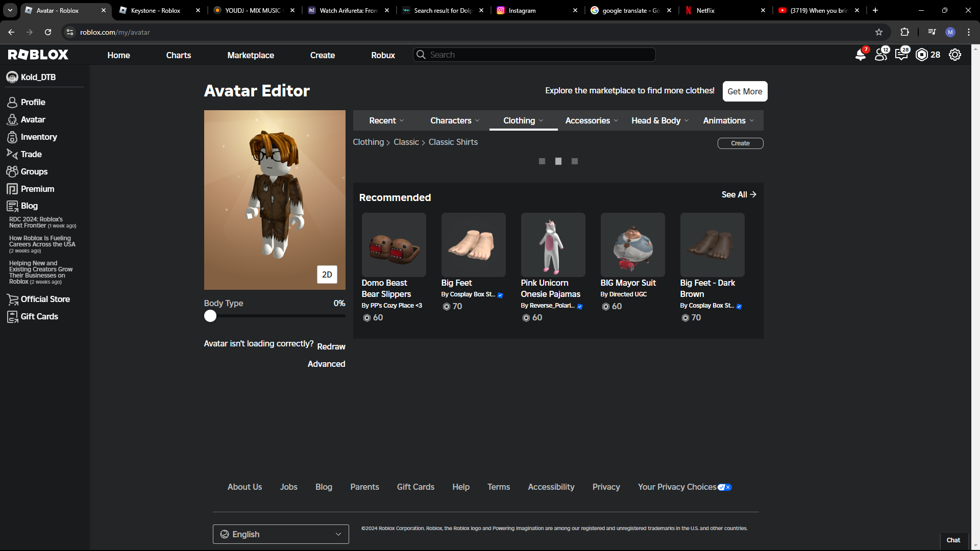Open the messages icon in header
This screenshot has width=980, height=551.
click(x=901, y=55)
